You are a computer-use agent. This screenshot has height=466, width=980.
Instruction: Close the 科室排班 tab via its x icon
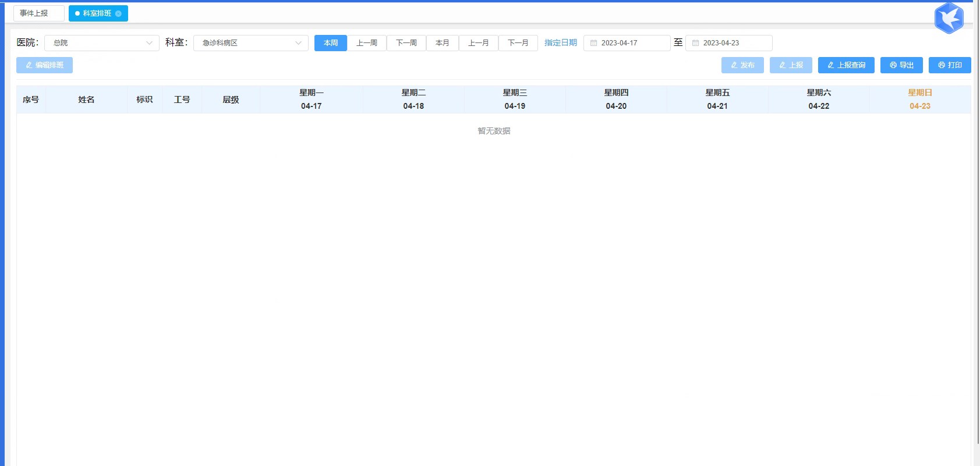118,13
